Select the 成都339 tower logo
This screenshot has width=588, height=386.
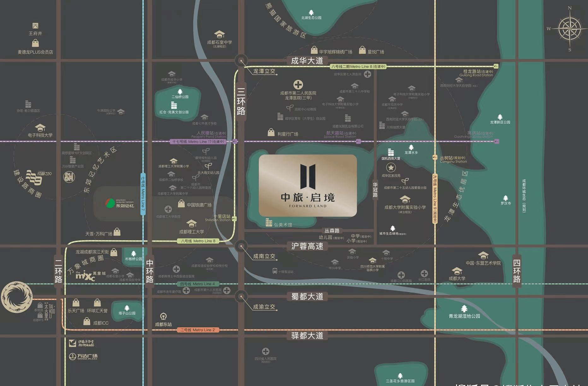(38, 177)
